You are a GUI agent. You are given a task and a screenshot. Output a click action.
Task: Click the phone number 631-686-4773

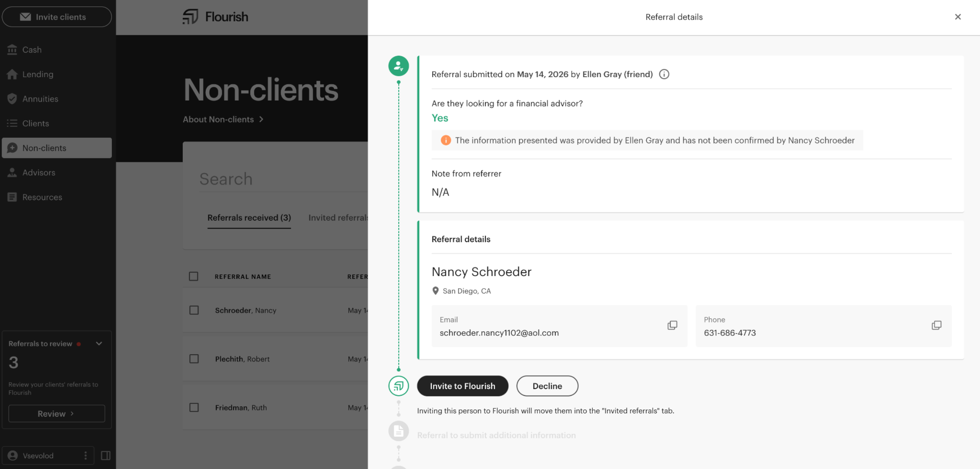(x=730, y=333)
